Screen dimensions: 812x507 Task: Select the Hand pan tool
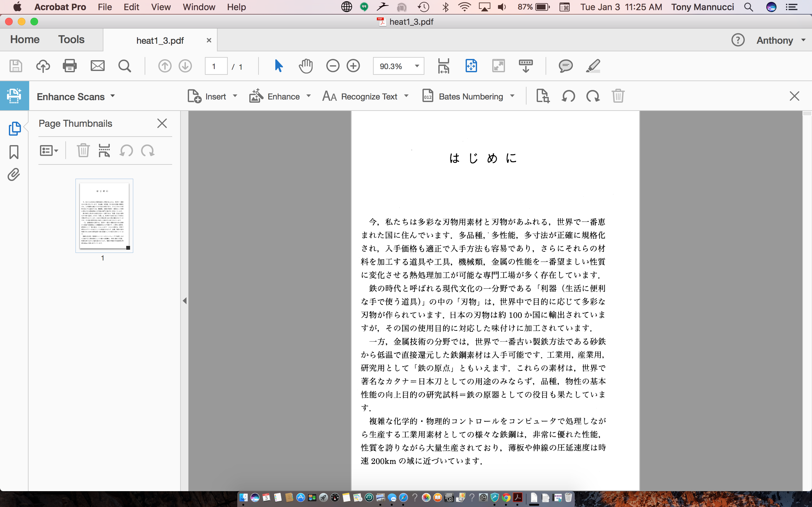[305, 66]
